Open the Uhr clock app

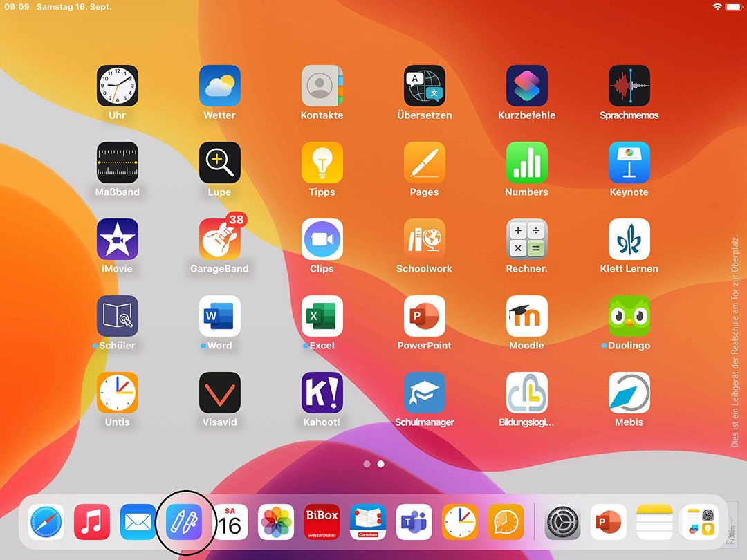[117, 86]
